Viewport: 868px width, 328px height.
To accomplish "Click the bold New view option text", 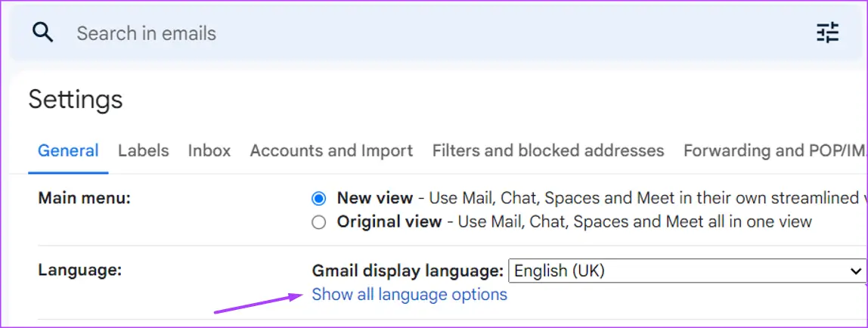I will pyautogui.click(x=375, y=199).
